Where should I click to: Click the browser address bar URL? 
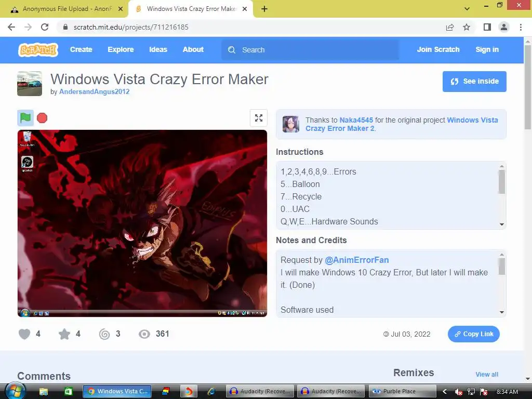[x=131, y=27]
